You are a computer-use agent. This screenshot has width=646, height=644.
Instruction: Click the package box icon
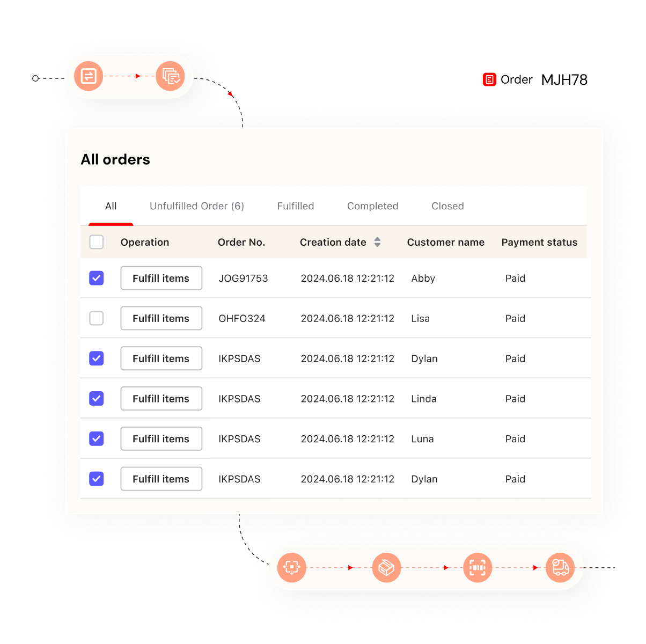[386, 567]
